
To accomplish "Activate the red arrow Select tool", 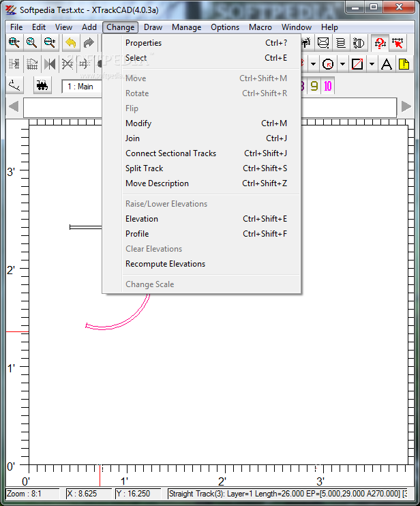I will point(397,42).
